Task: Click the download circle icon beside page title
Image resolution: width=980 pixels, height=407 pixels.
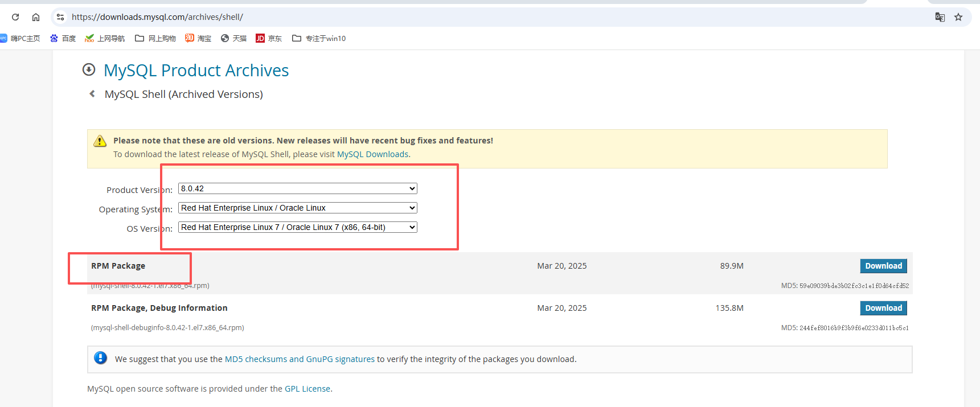Action: click(x=89, y=69)
